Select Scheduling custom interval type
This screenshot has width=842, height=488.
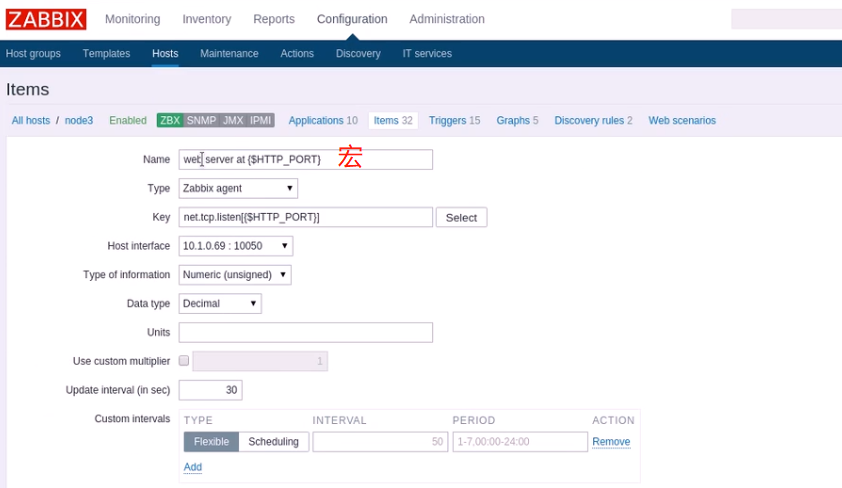[x=273, y=442]
